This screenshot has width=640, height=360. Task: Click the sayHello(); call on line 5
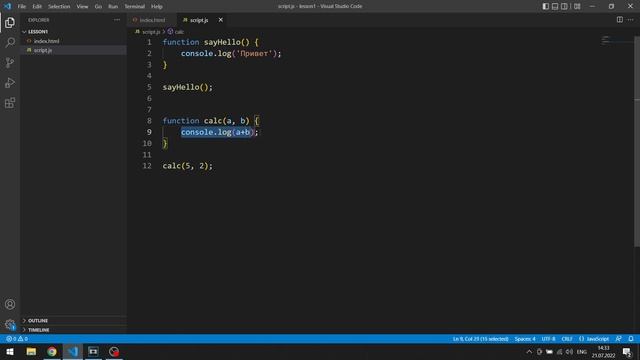188,87
